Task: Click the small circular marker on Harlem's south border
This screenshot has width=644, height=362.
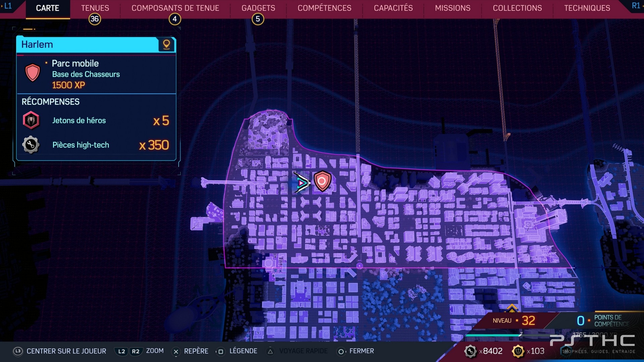Action: coord(360,266)
